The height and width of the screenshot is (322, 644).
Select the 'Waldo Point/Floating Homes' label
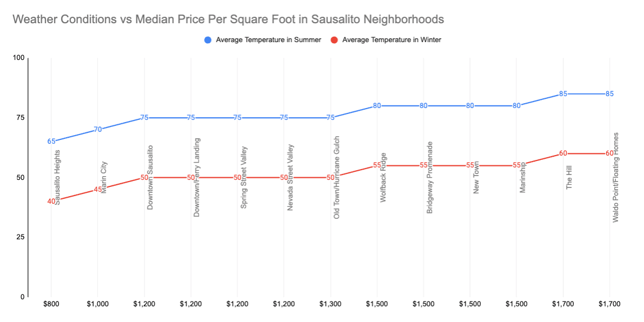pos(616,177)
